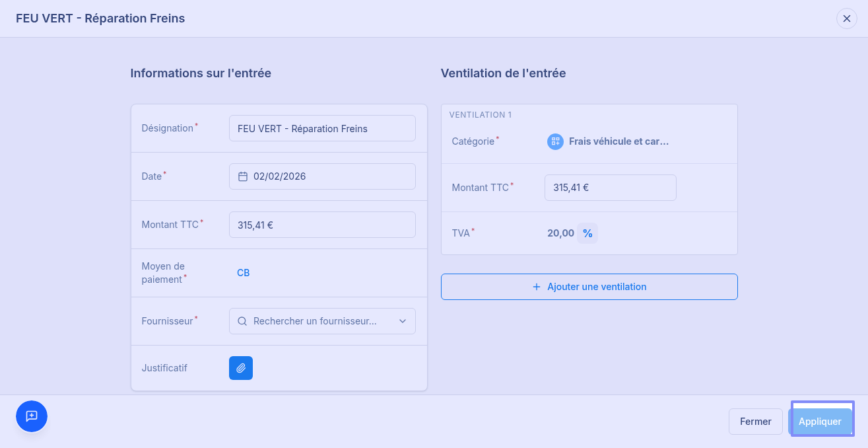Click the category icon beside Frais véhicule

click(x=555, y=141)
